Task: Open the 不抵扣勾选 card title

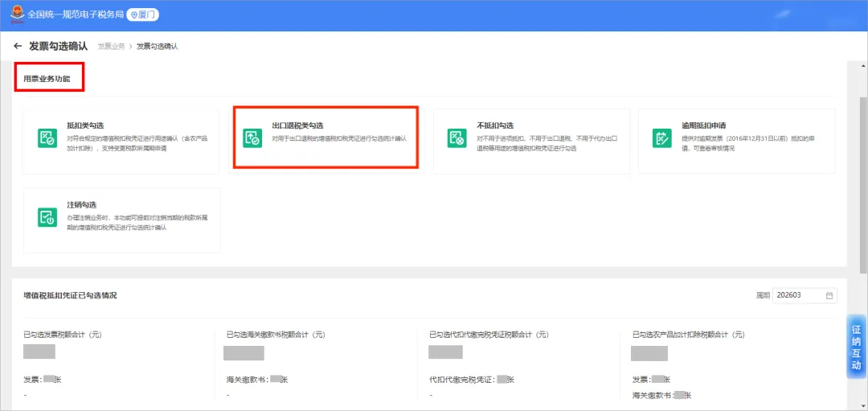Action: point(495,125)
